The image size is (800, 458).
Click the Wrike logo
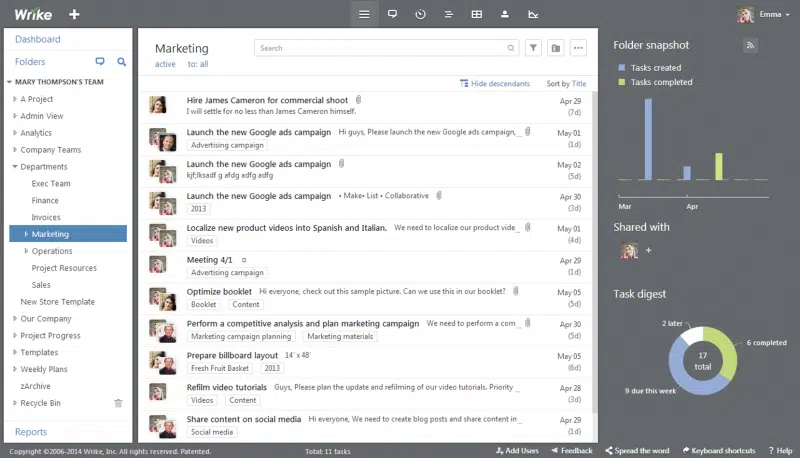pyautogui.click(x=33, y=14)
